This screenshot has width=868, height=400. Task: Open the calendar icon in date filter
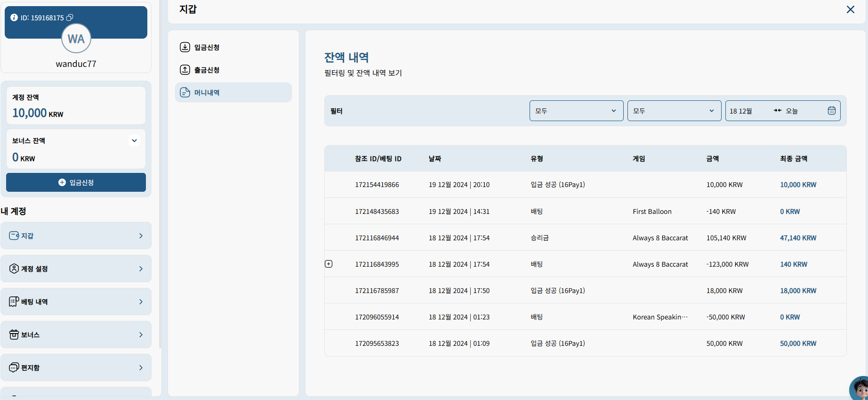coord(832,111)
